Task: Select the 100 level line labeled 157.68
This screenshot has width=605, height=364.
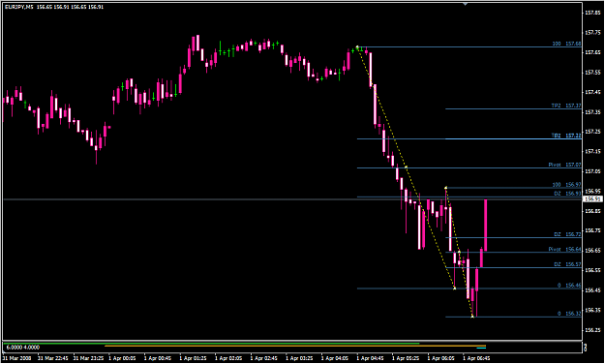Action: pyautogui.click(x=469, y=47)
